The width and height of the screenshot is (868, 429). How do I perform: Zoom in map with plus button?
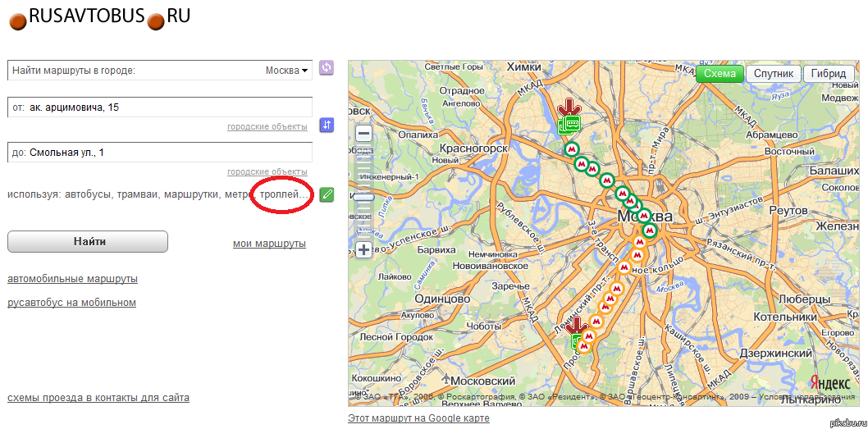363,250
